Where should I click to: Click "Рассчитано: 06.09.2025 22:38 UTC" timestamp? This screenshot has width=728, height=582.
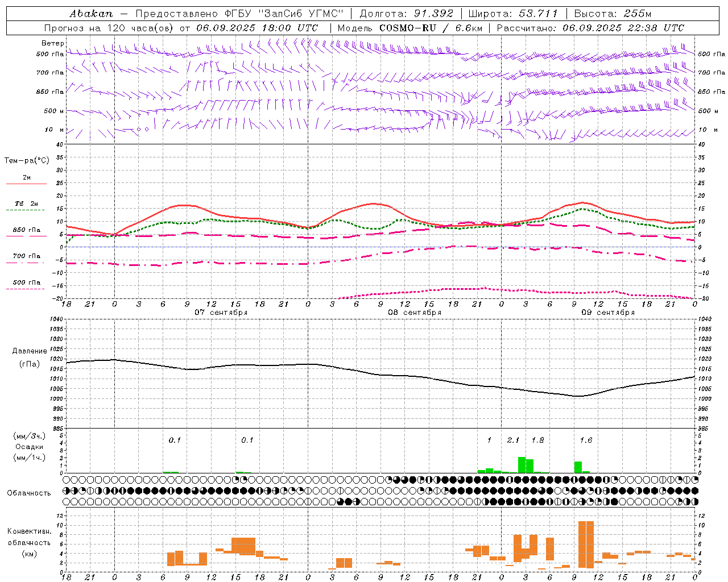(x=590, y=28)
